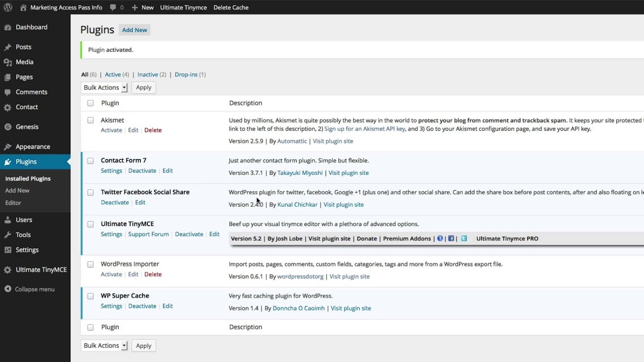
Task: Click the Settings sidebar icon
Action: pyautogui.click(x=8, y=250)
